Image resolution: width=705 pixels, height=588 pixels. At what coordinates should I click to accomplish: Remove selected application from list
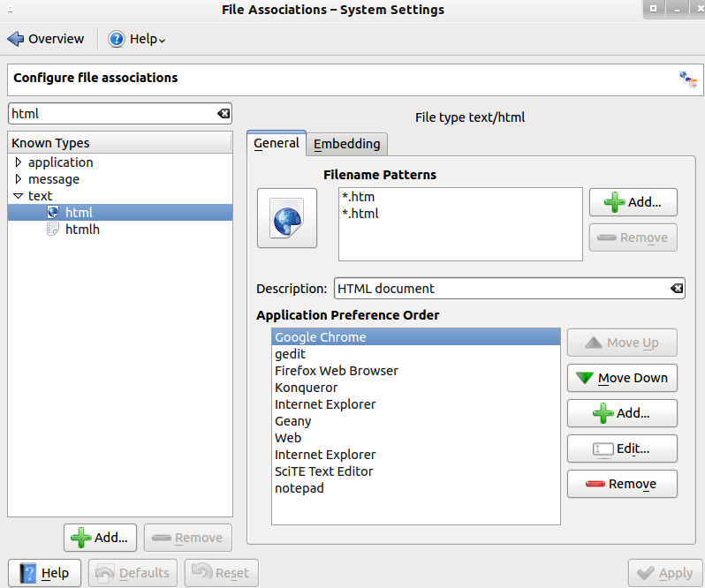(622, 484)
